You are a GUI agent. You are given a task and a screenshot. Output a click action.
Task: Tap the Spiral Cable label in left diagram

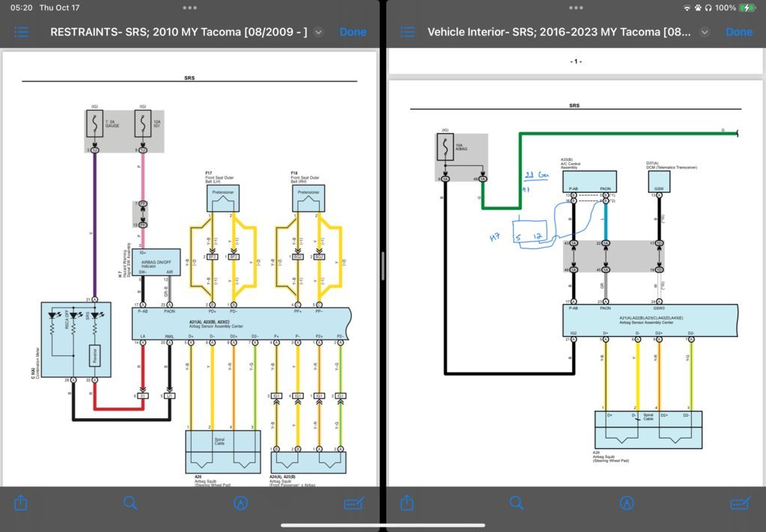point(220,441)
